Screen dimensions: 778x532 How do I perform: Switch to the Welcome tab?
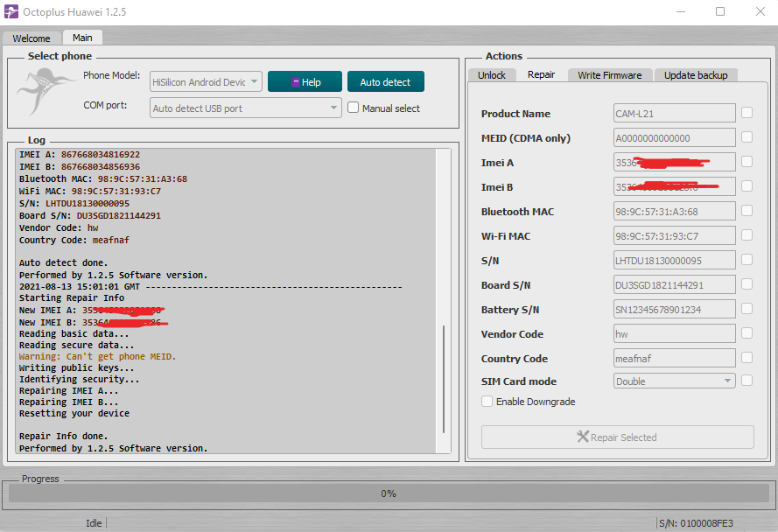(x=32, y=38)
